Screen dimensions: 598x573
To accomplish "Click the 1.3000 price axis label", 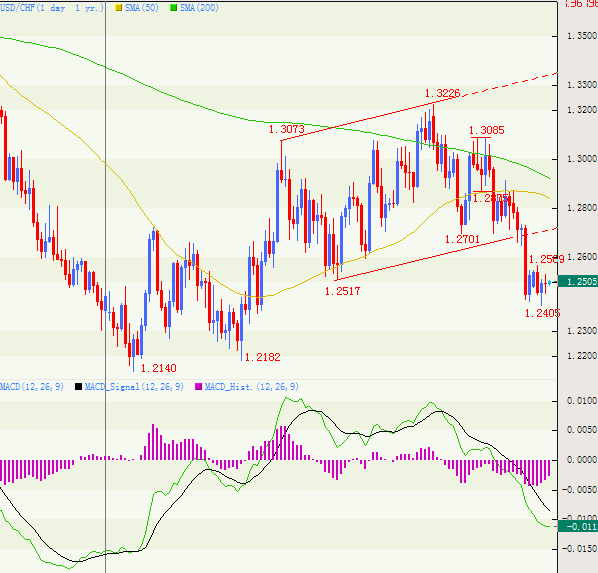I will pos(582,159).
